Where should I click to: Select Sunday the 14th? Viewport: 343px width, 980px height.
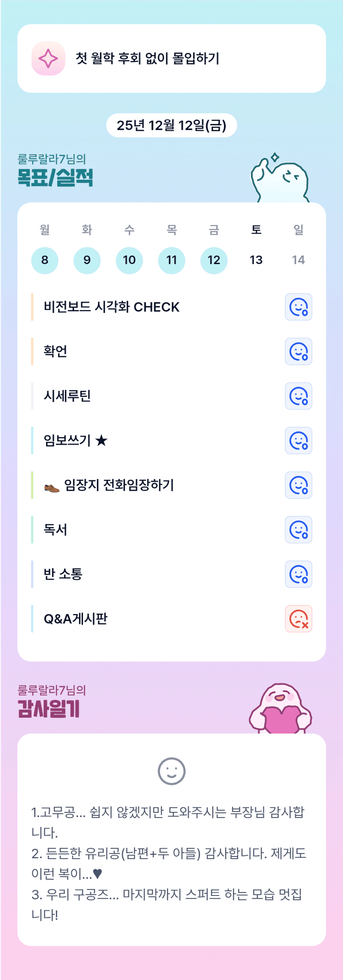tap(298, 260)
